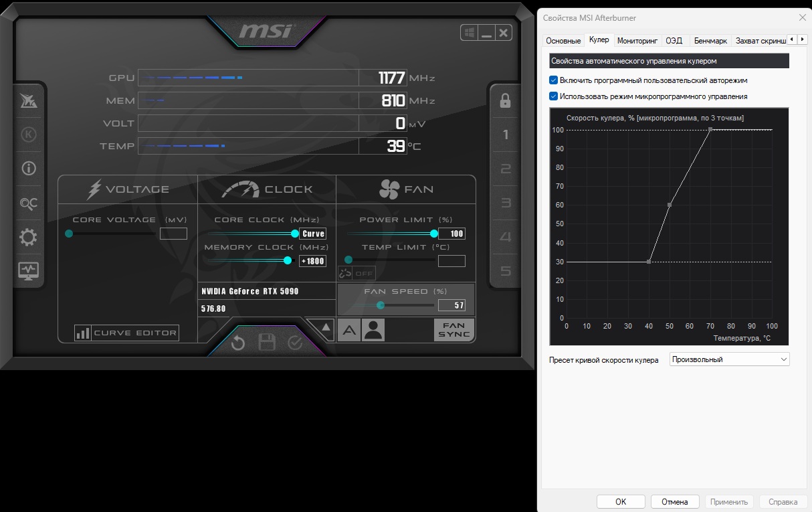Click the K-Boost icon in left sidebar
Screen dimensions: 812x512
pos(28,135)
